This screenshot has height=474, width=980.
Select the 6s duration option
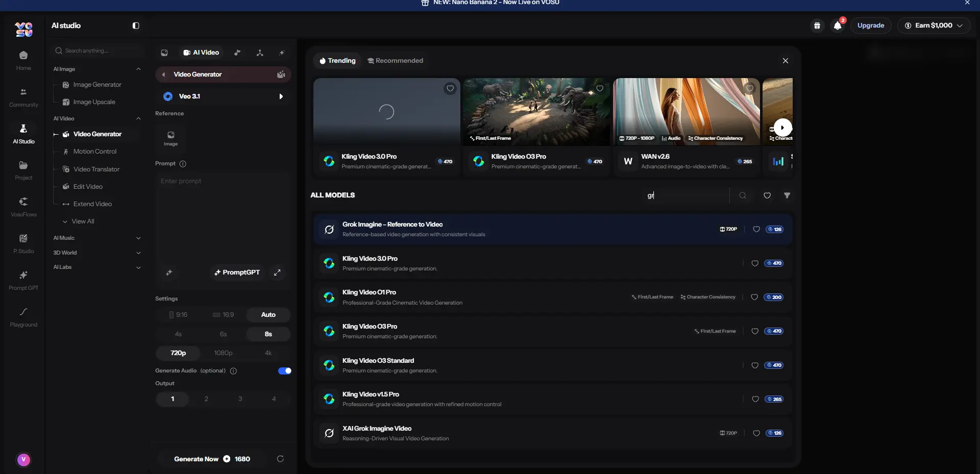coord(223,334)
